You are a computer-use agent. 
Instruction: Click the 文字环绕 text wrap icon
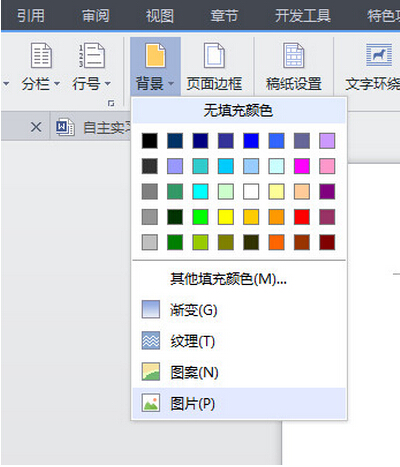[x=379, y=55]
